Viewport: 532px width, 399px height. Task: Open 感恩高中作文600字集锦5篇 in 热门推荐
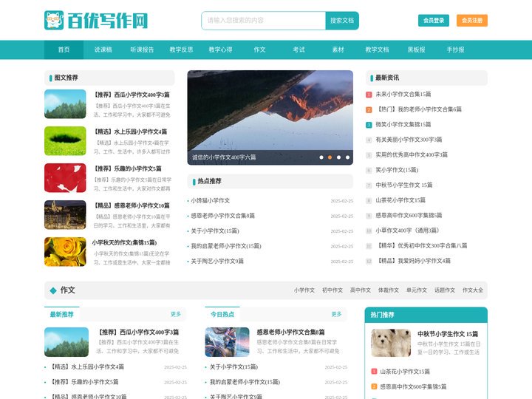point(413,386)
